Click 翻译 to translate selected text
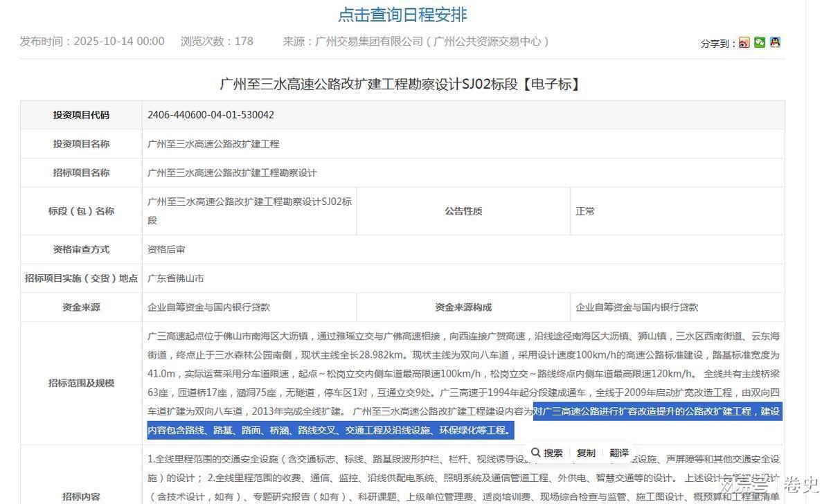This screenshot has height=504, width=831. [619, 453]
